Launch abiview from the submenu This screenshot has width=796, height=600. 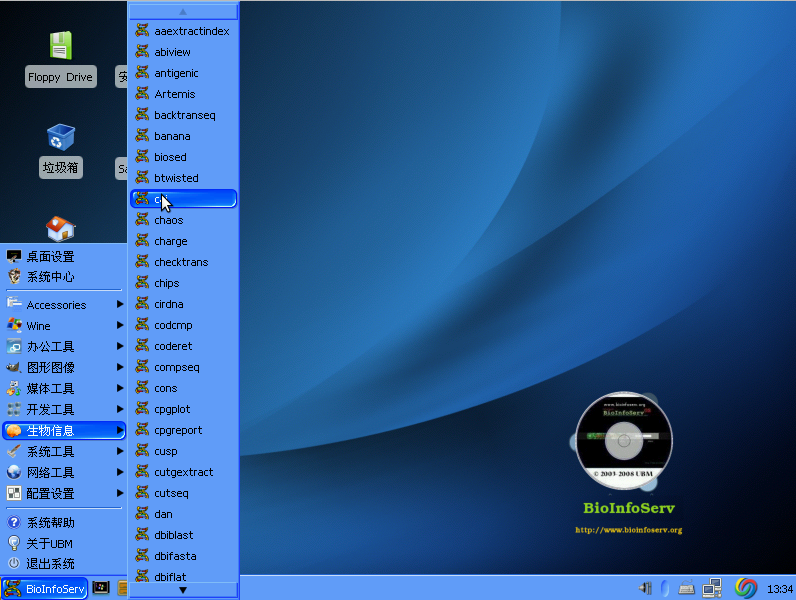point(183,52)
